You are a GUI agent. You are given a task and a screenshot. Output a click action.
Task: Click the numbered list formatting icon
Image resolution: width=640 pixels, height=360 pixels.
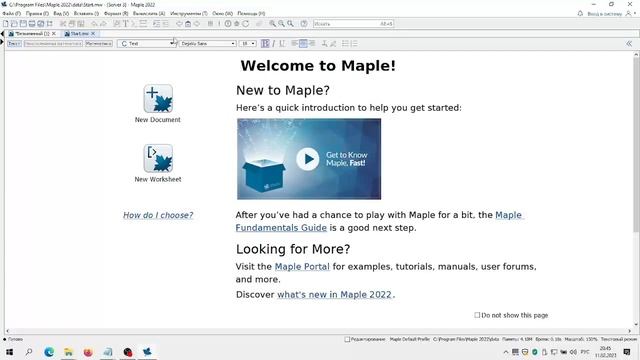point(354,43)
